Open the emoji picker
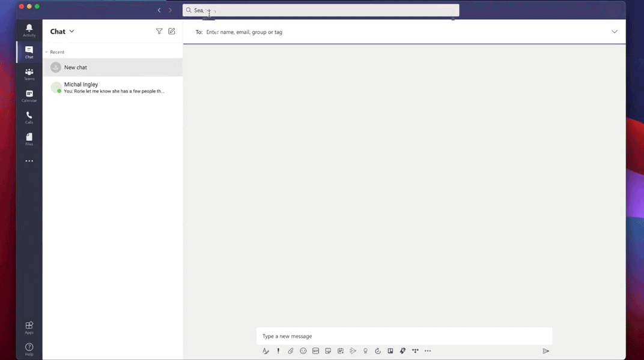 point(303,351)
